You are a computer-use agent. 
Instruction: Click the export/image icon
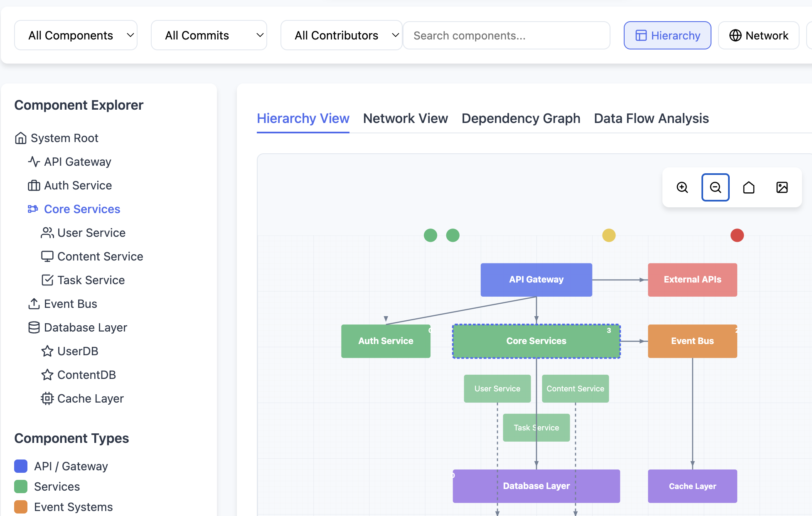(782, 188)
